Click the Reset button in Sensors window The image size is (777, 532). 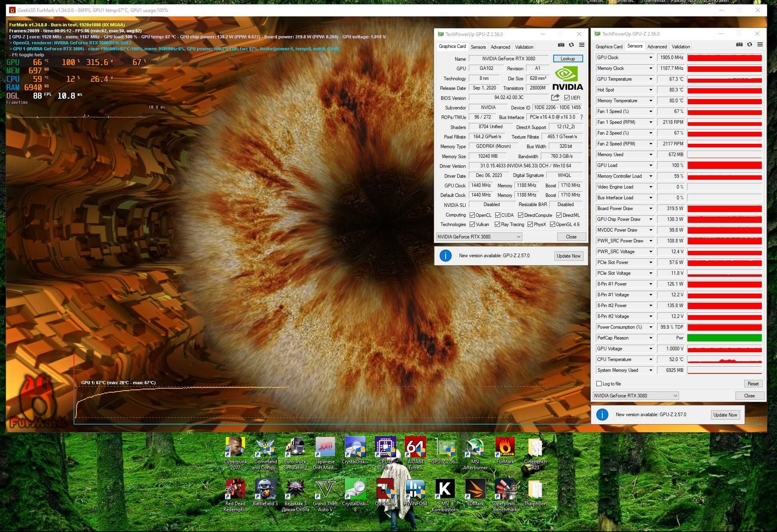753,384
